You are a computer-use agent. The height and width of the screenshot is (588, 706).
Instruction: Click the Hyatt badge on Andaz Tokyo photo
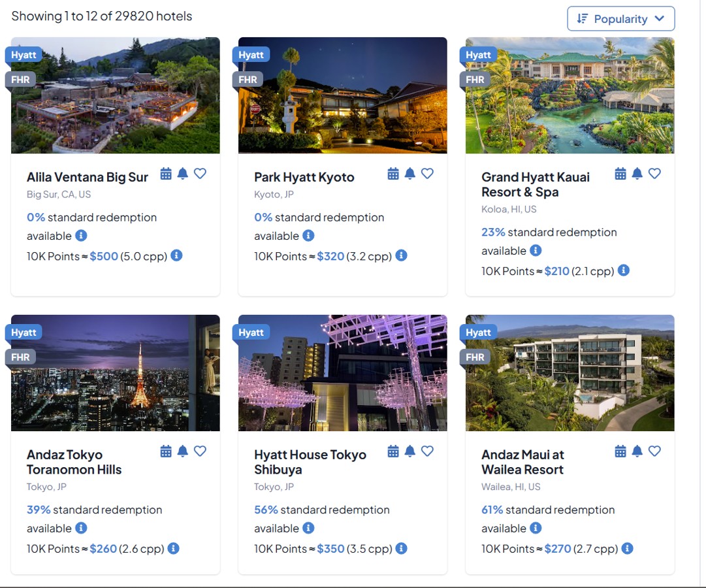pyautogui.click(x=24, y=333)
